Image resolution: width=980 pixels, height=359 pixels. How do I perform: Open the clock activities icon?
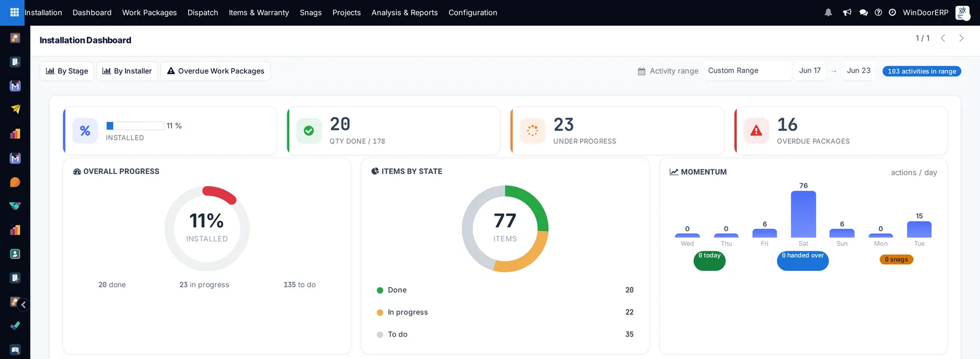point(892,12)
